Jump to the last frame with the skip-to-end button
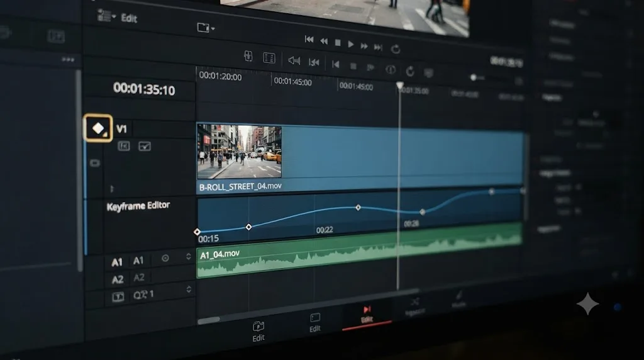Viewport: 644px width, 360px height. (378, 47)
